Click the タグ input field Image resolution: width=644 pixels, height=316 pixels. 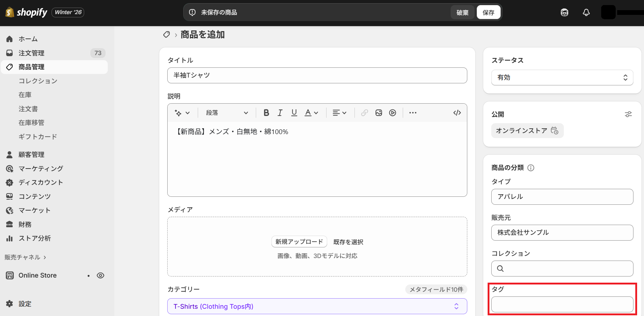562,304
